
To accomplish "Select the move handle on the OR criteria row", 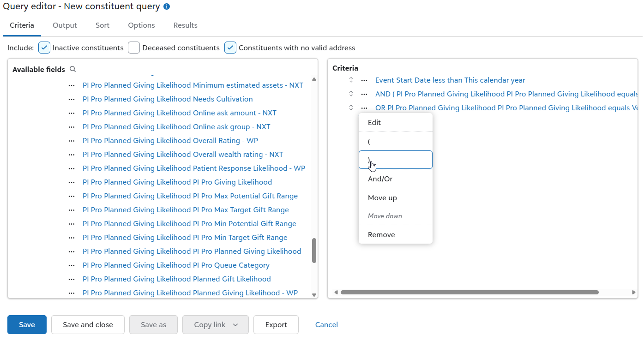I will 351,108.
